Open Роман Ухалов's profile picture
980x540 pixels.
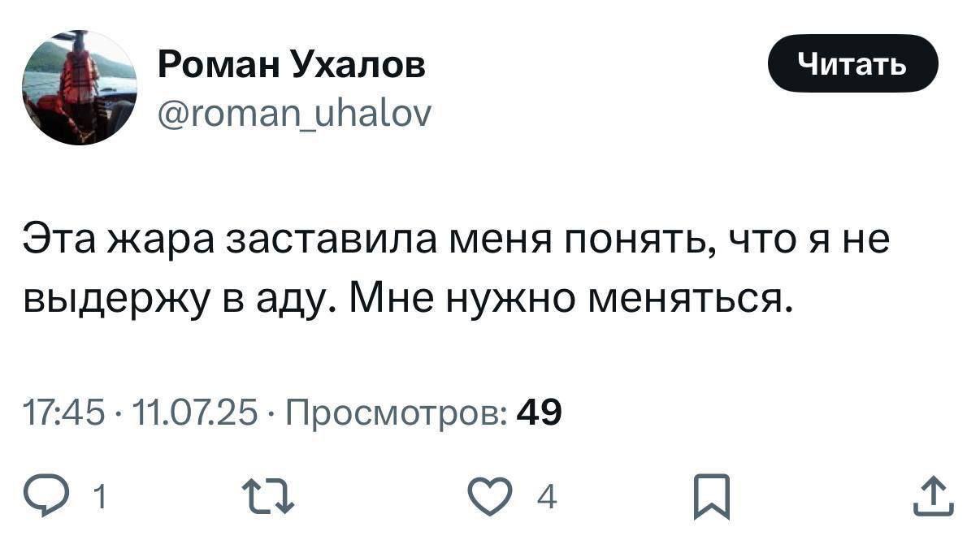click(79, 88)
